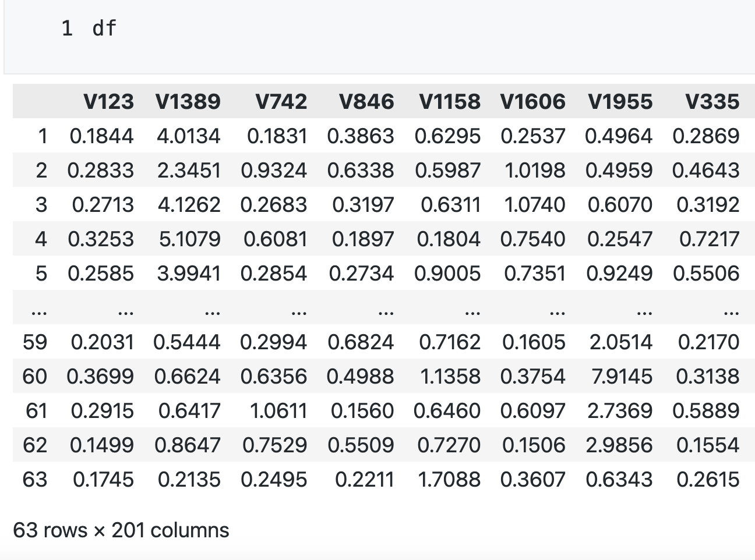
Task: Click cell value 5.1079 under V1389
Action: click(x=190, y=239)
